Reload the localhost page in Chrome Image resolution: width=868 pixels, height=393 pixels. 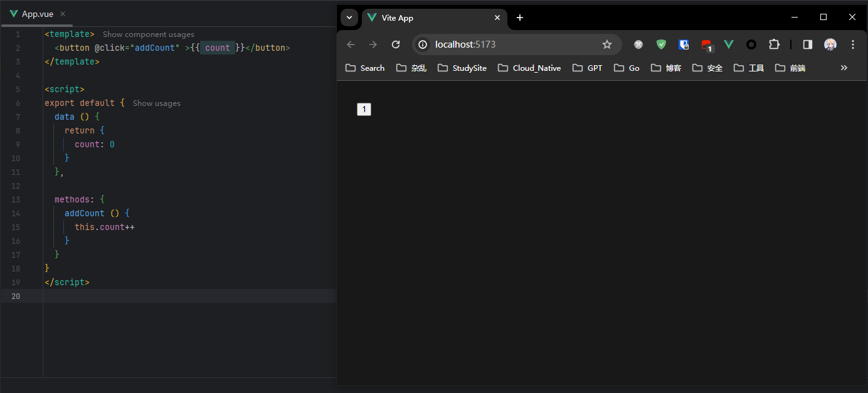tap(396, 45)
